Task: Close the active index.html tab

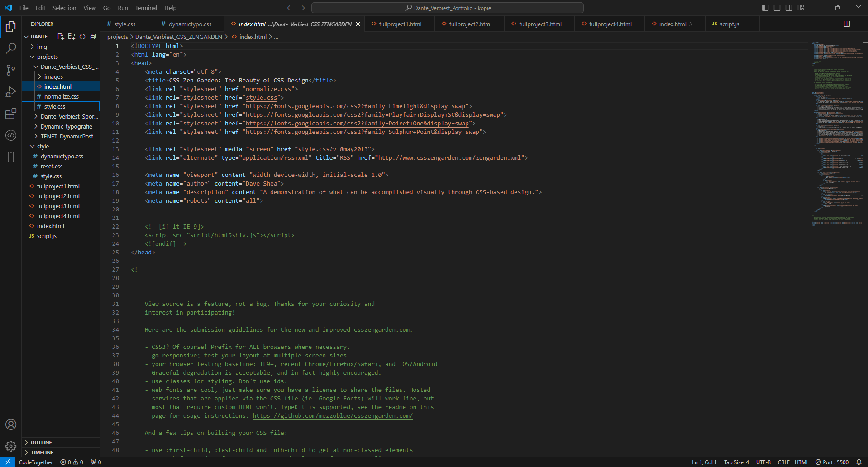Action: (x=358, y=24)
